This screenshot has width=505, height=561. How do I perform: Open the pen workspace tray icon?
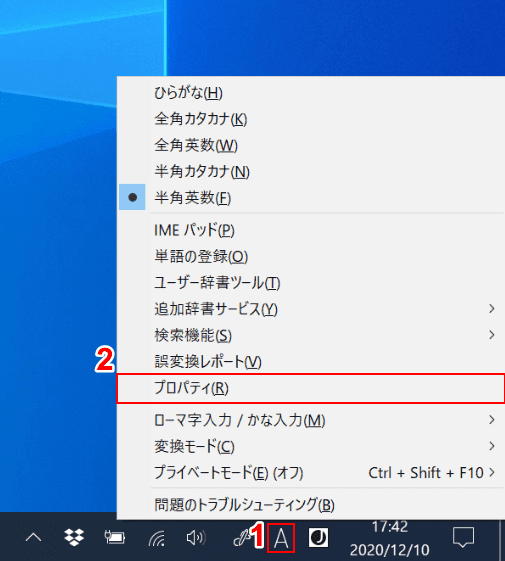(x=242, y=538)
